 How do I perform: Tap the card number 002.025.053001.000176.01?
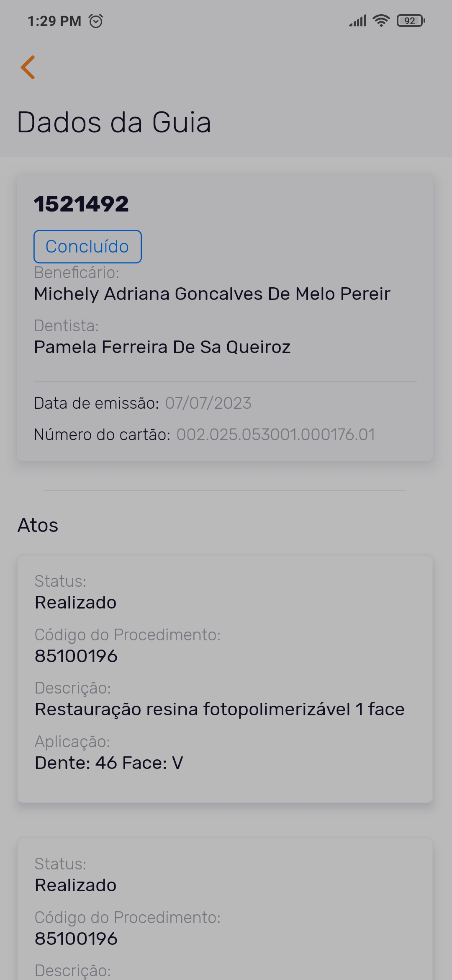point(275,435)
